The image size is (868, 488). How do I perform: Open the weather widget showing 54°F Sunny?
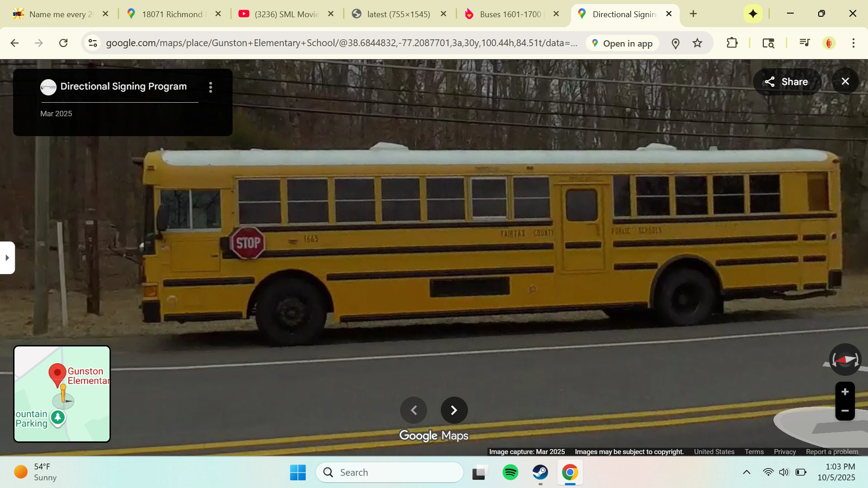36,472
